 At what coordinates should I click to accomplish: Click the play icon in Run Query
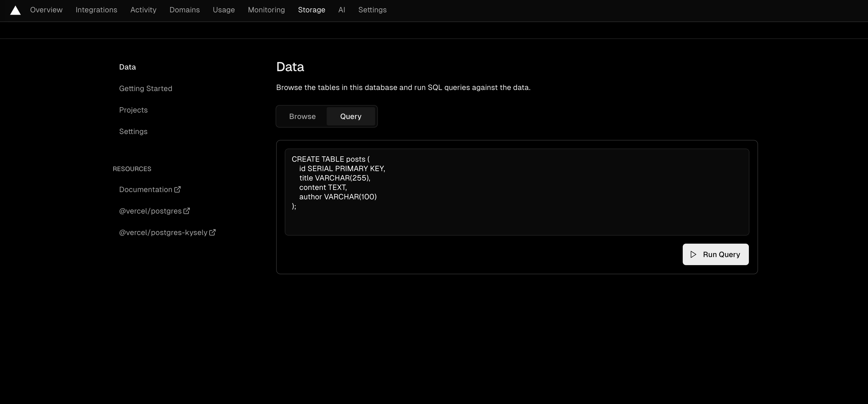tap(693, 255)
